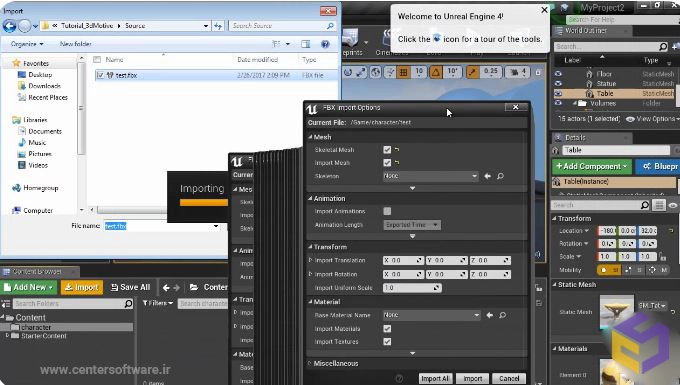The image size is (680, 385).
Task: Open Organize menu in Import dialog
Action: click(27, 44)
